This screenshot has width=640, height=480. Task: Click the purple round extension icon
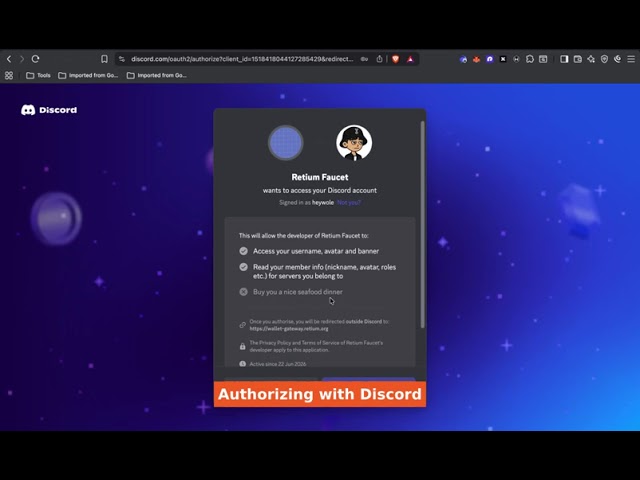click(x=490, y=59)
